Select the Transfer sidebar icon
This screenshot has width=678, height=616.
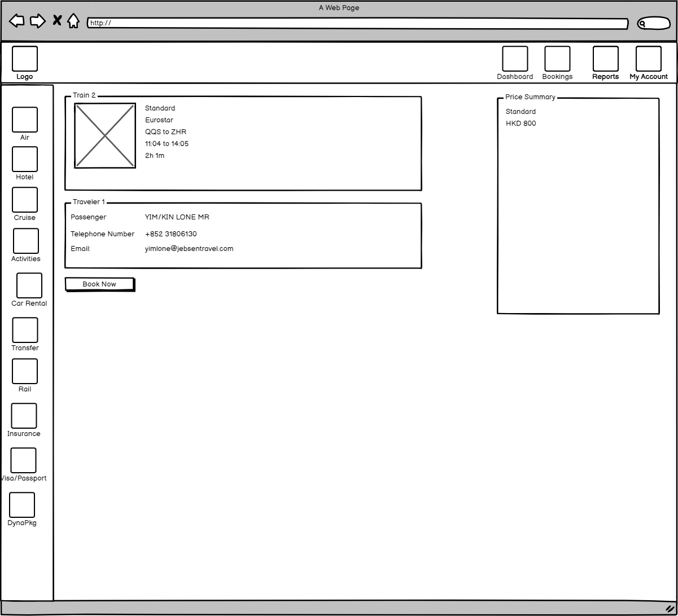(25, 330)
